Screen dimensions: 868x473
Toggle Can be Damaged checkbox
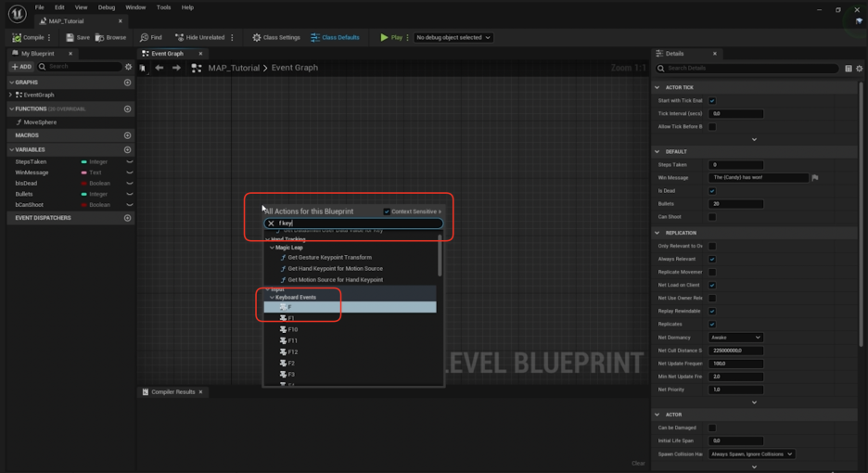(x=712, y=428)
